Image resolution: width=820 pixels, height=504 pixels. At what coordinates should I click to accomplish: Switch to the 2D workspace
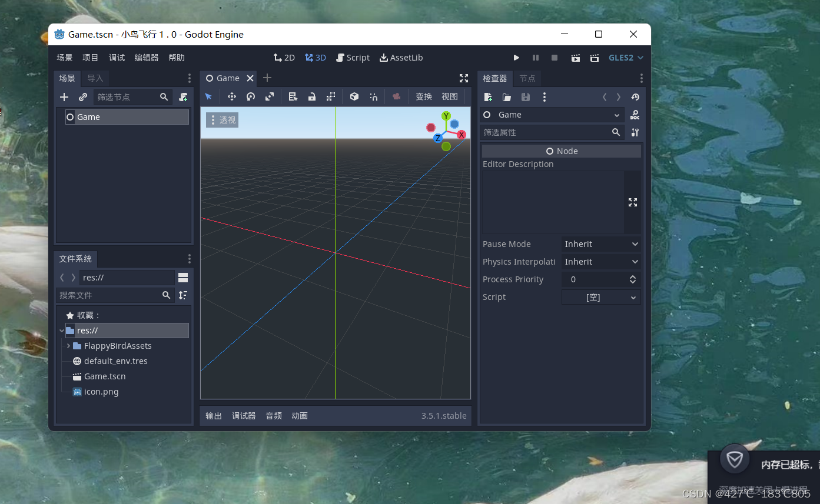(x=284, y=58)
